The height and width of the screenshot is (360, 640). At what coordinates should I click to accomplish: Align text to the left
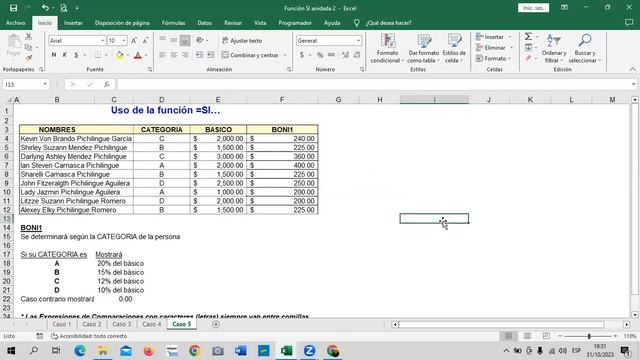[x=162, y=55]
